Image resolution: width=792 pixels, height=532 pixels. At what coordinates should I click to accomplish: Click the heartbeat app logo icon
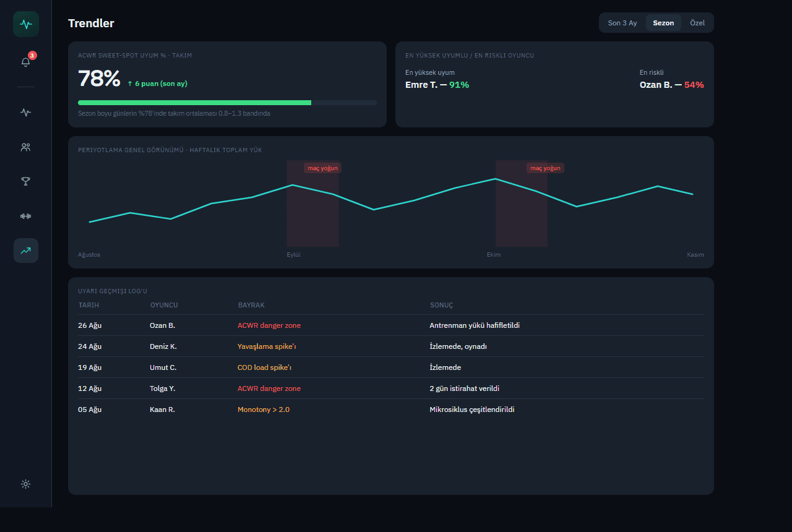coord(25,24)
